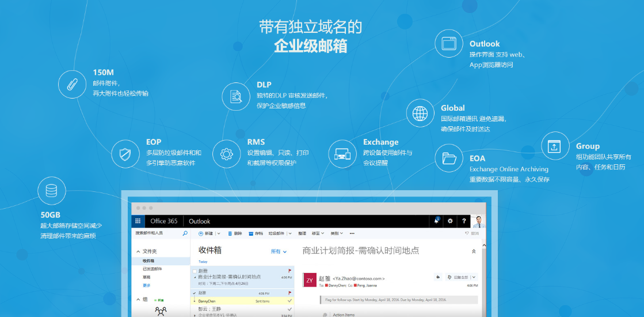Click 整理 in the mail toolbar
Image resolution: width=644 pixels, height=317 pixels.
(x=302, y=233)
